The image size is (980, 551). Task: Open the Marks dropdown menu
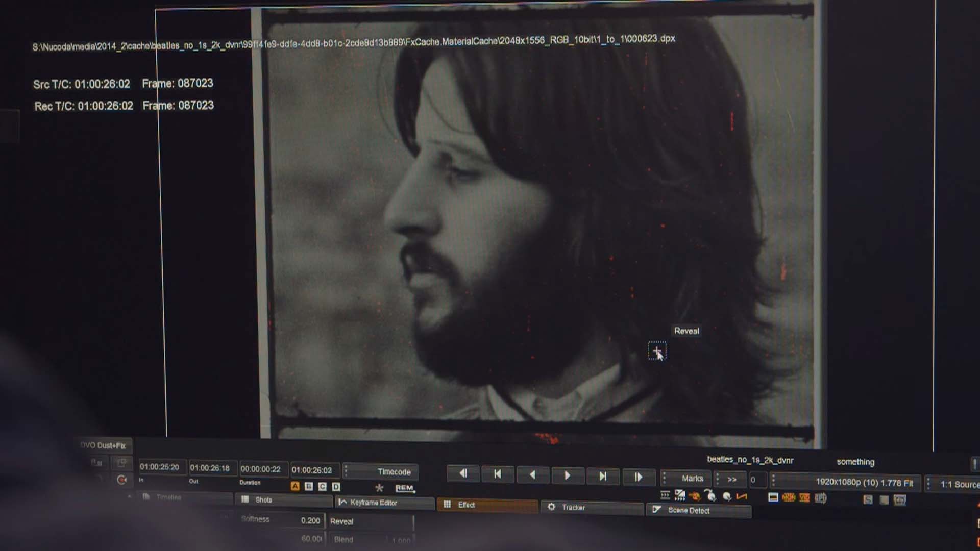click(692, 479)
